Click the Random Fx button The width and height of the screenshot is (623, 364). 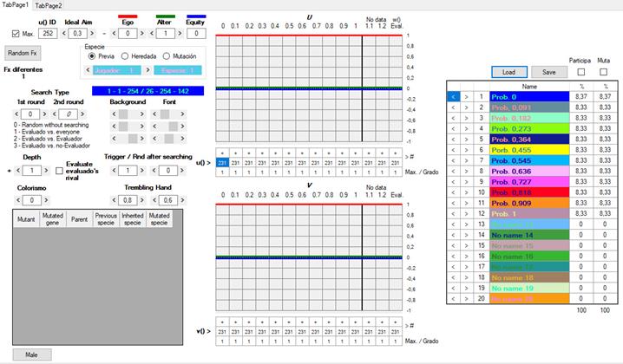point(23,52)
